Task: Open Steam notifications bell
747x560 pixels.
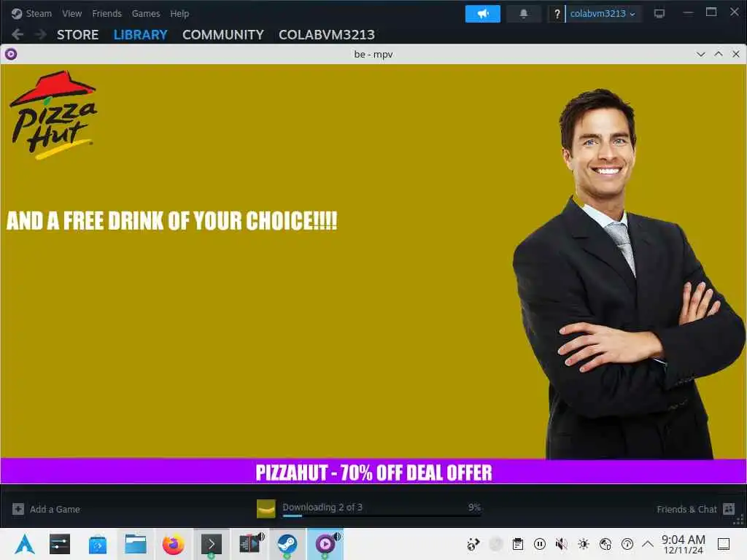Action: (x=524, y=13)
